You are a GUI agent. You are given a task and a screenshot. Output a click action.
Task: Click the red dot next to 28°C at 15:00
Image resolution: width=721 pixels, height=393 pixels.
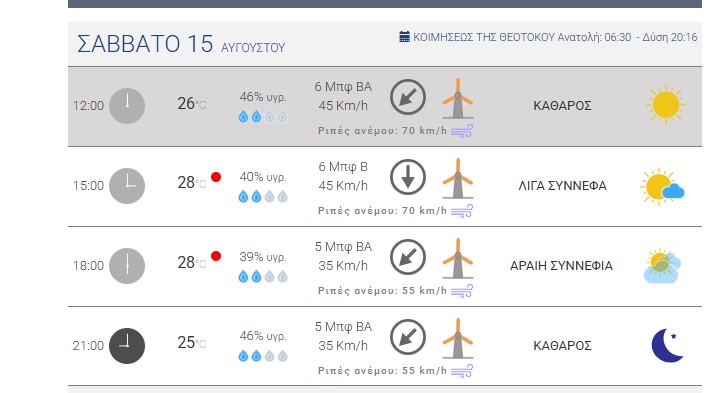[216, 177]
